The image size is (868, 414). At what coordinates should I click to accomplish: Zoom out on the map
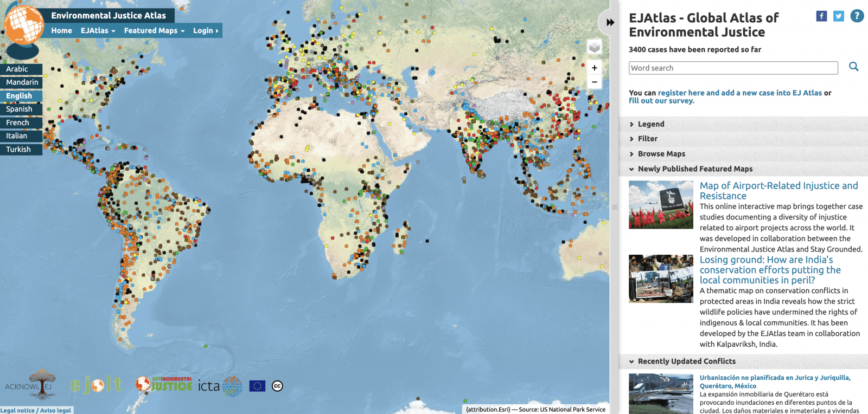595,82
